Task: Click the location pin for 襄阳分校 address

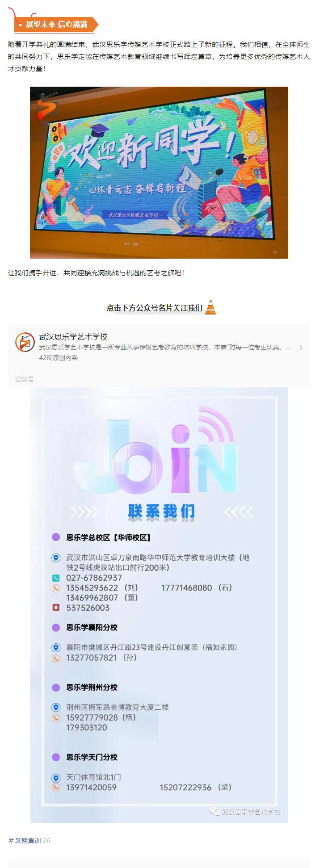Action: [56, 647]
